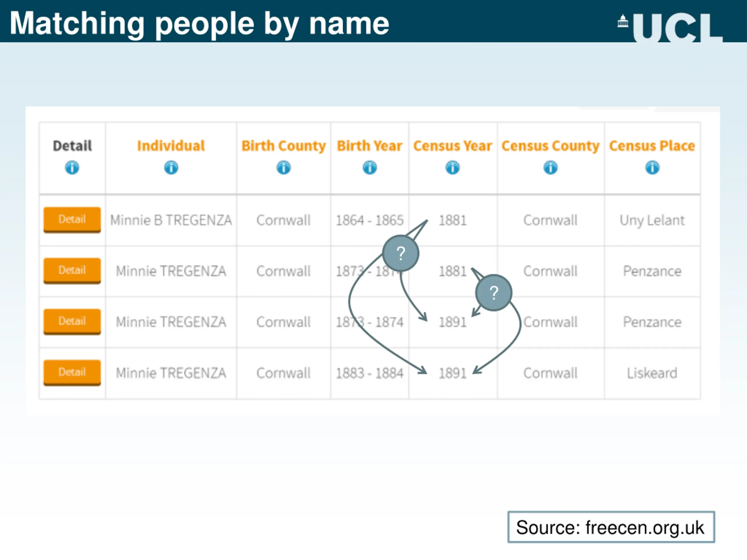This screenshot has width=747, height=560.
Task: Sort by Census Year column header
Action: coord(453,146)
